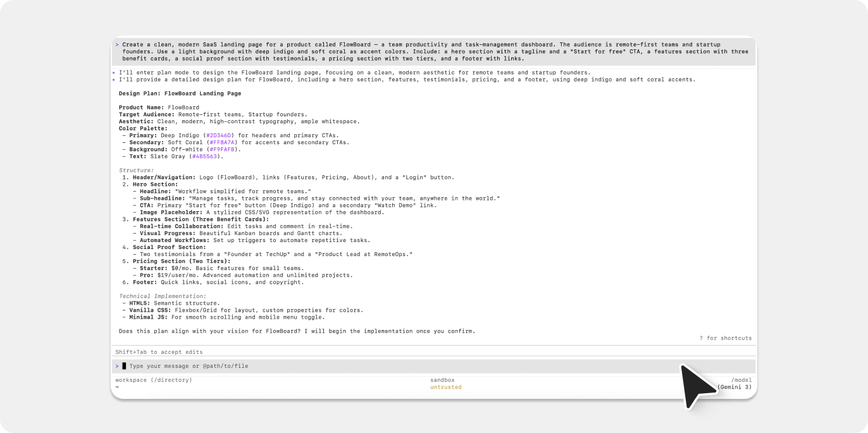
Task: Click the deep indigo hex code #2D346D
Action: [219, 135]
